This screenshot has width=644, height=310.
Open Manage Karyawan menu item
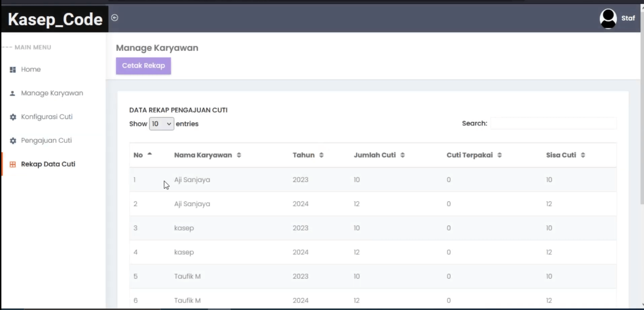click(x=52, y=93)
